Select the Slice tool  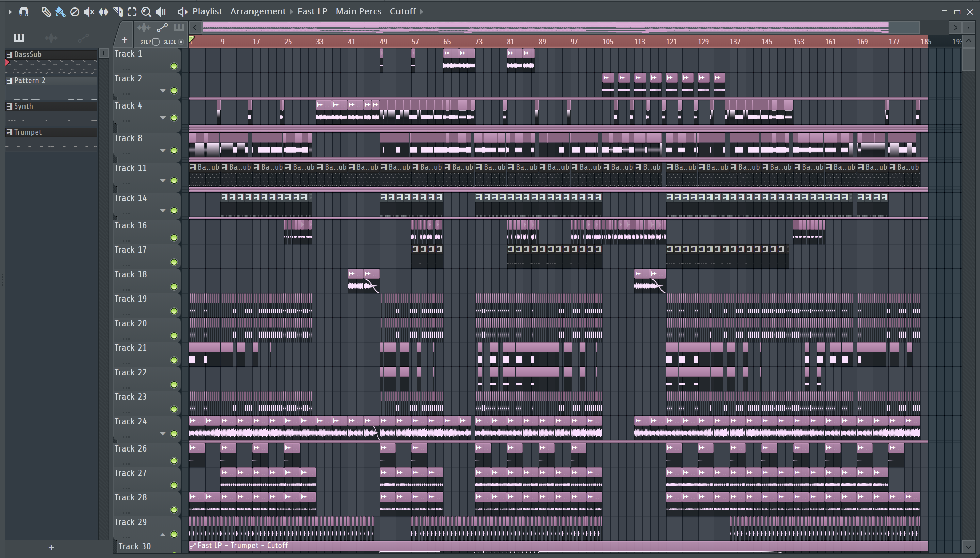tap(118, 12)
